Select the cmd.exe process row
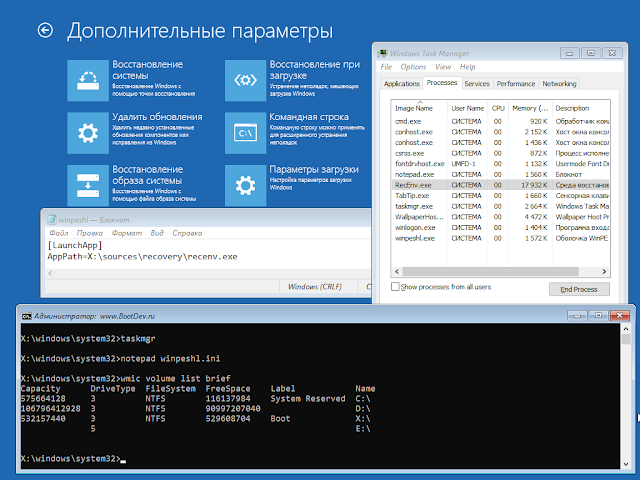Image resolution: width=640 pixels, height=480 pixels. [500, 121]
